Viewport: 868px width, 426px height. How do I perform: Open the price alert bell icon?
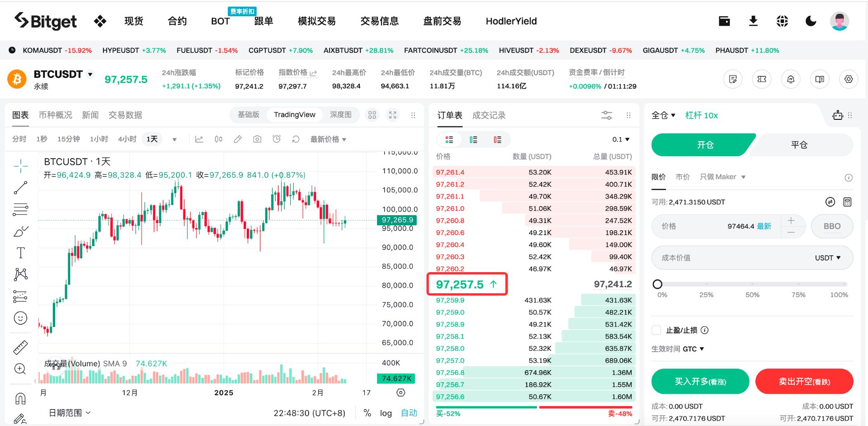[791, 79]
